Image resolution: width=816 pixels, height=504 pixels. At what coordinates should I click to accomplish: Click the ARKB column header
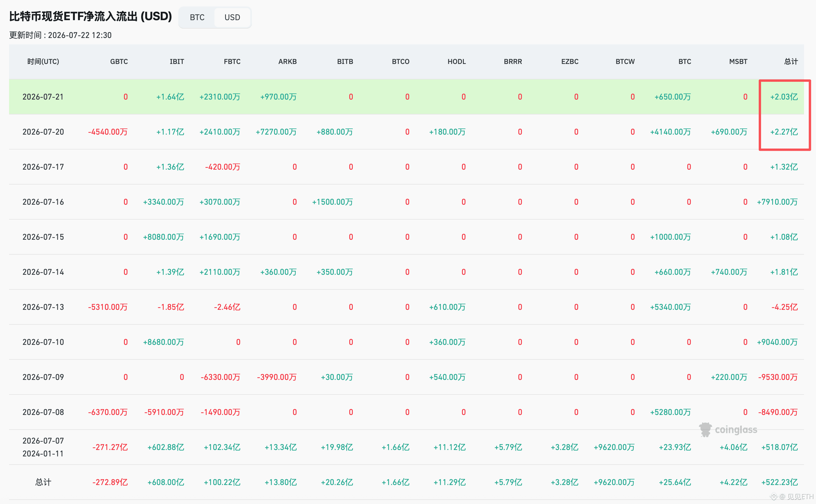point(288,62)
